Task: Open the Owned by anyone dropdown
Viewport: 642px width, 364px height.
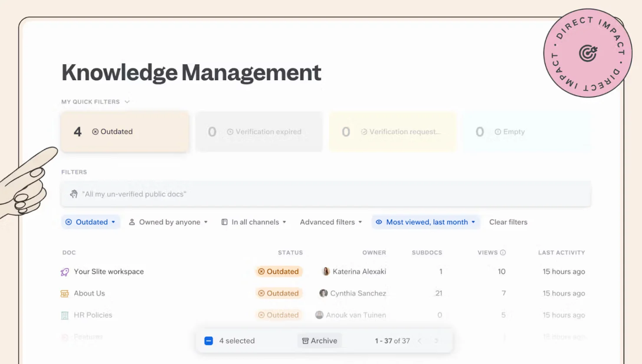Action: [168, 222]
